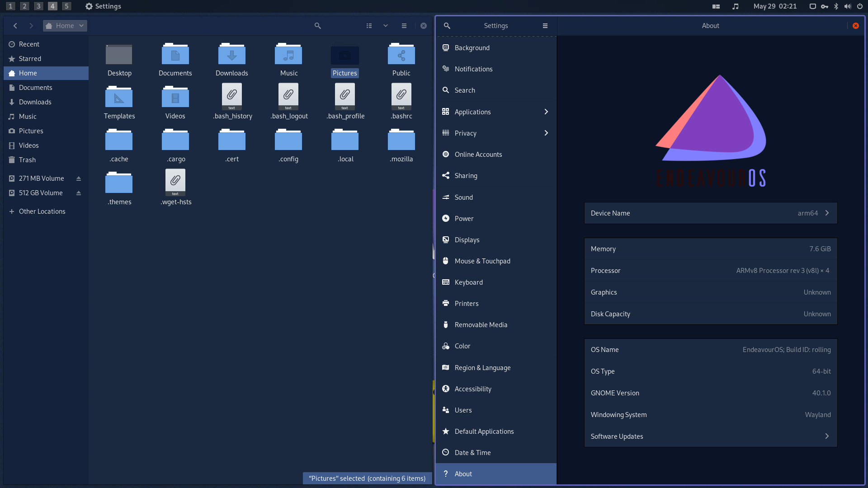Open Recent in Files sidebar
This screenshot has height=488, width=868.
tap(46, 44)
